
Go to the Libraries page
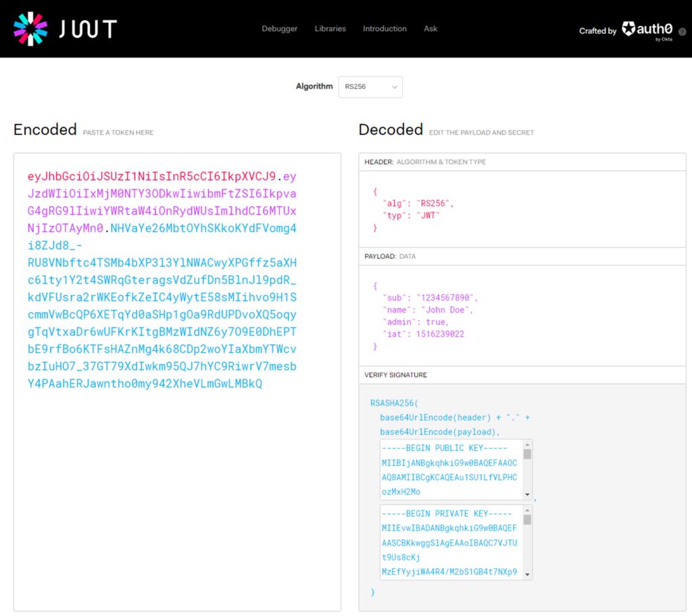[330, 29]
